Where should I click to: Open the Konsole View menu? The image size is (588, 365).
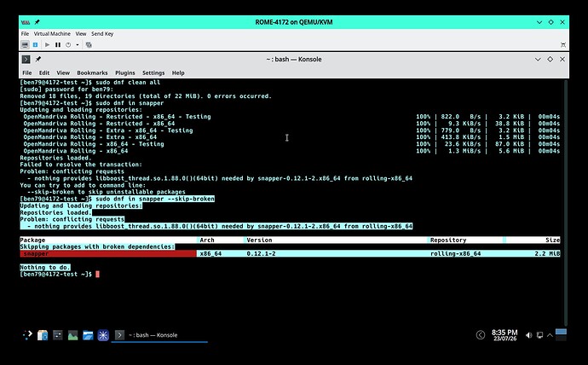click(63, 72)
